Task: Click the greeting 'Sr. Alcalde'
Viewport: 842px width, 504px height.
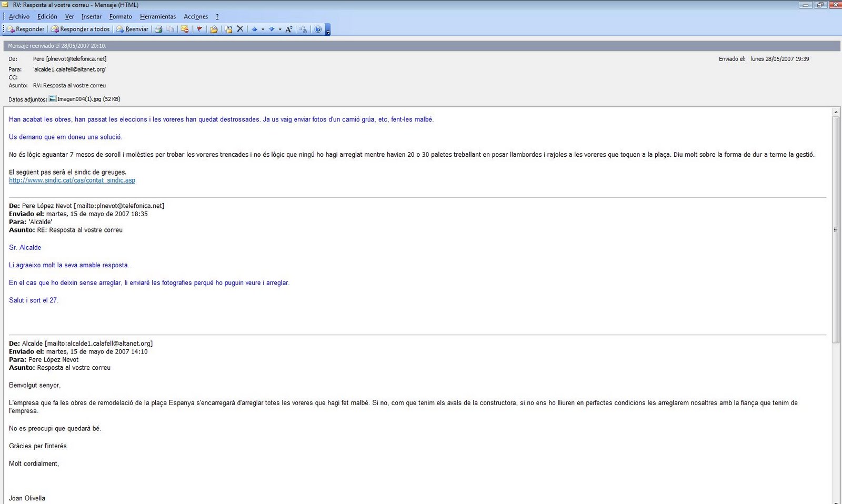Action: [25, 247]
